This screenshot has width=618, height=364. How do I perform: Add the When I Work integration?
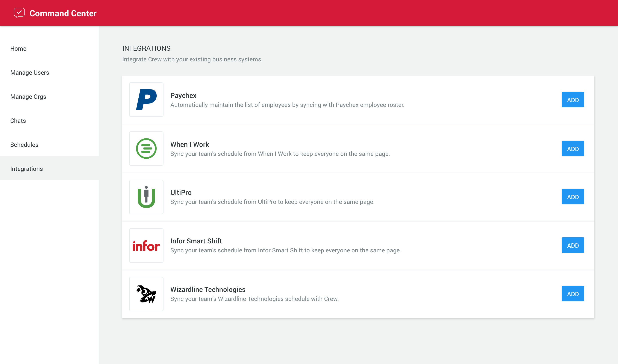click(573, 149)
